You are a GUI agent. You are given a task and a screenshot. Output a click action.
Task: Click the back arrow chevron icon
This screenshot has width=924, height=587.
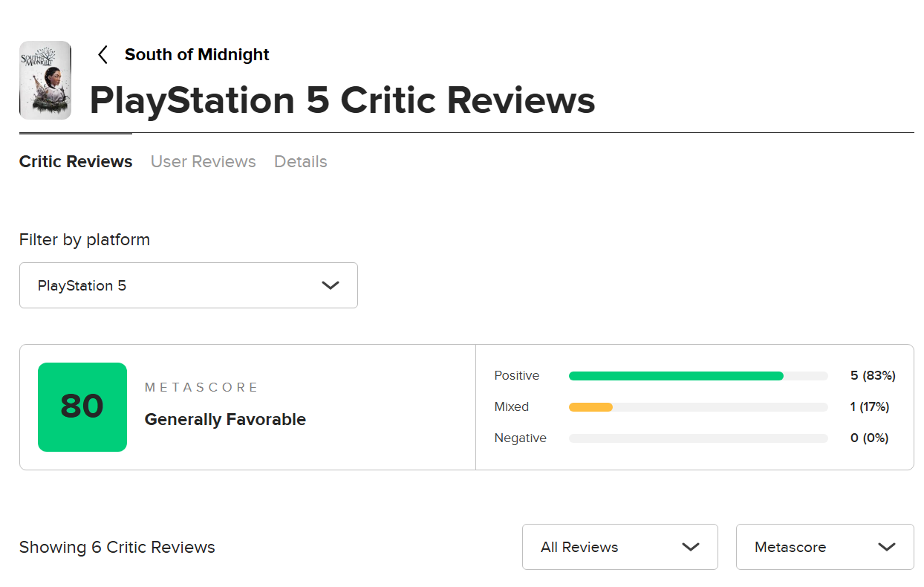(x=103, y=55)
